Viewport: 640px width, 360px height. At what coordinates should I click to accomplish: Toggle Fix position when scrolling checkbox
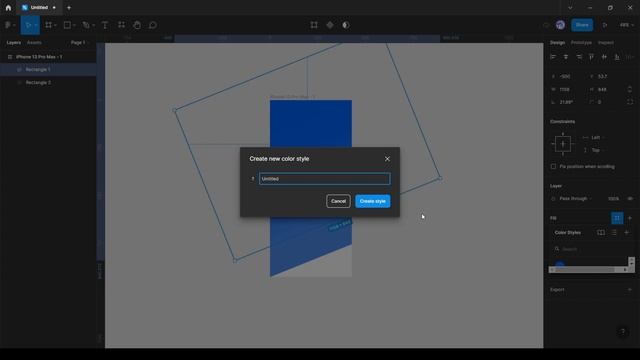click(553, 167)
